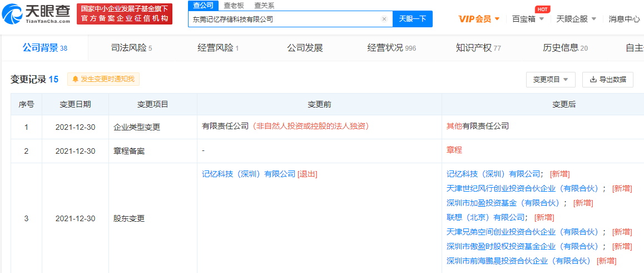
Task: Click the 变更日期 column header
Action: tap(75, 105)
